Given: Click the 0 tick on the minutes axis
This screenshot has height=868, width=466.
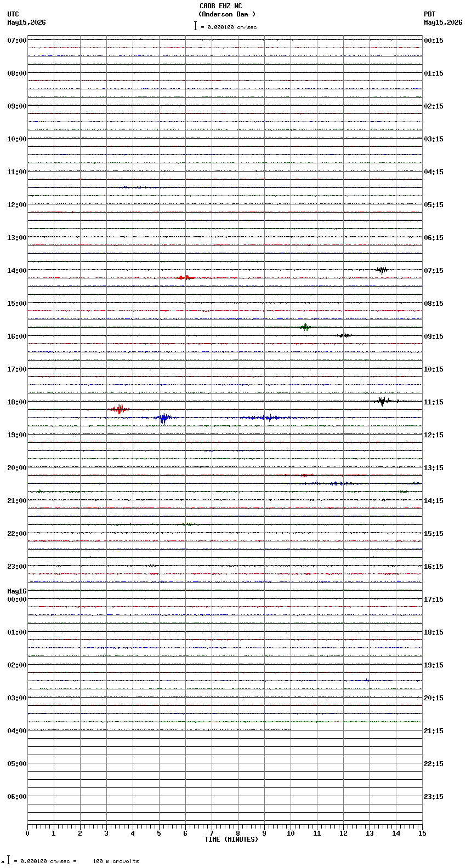Looking at the screenshot, I should point(27,833).
